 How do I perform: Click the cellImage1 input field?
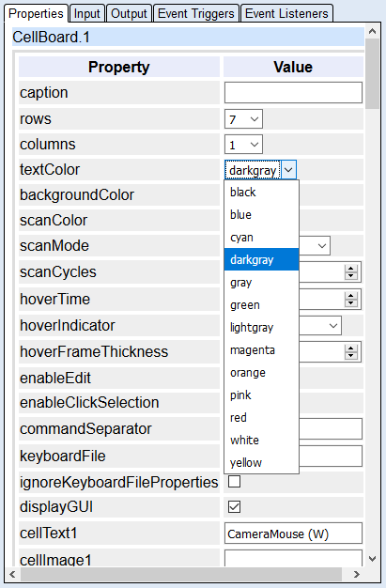[293, 558]
